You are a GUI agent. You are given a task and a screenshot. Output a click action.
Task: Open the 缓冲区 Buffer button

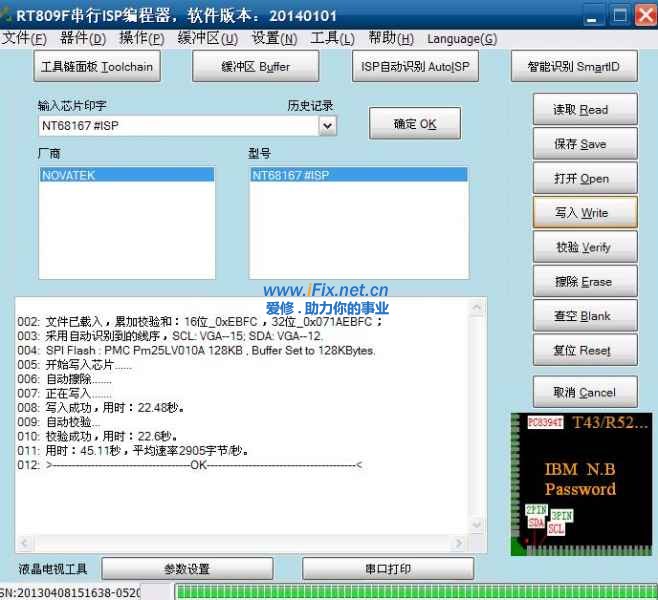[x=256, y=66]
